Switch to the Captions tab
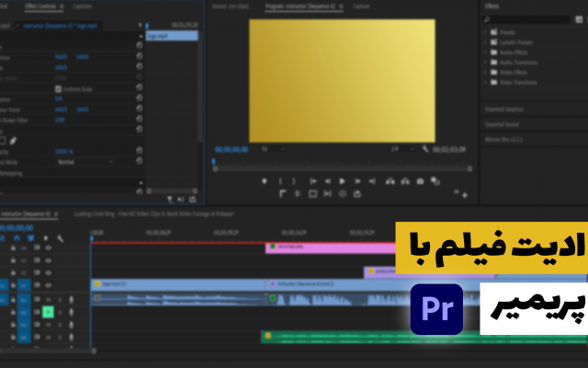The height and width of the screenshot is (368, 588). pos(82,6)
